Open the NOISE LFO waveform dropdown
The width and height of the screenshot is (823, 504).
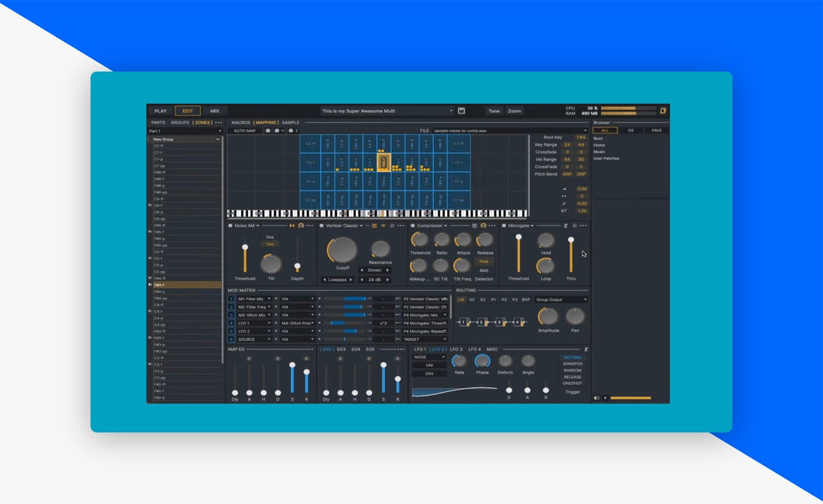[x=429, y=357]
